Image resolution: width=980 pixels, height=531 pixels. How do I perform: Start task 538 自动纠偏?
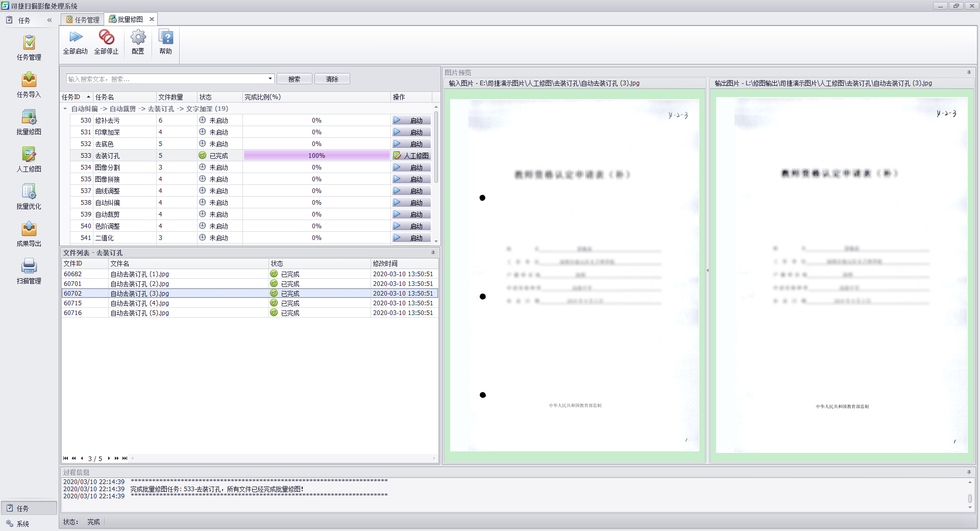click(411, 203)
